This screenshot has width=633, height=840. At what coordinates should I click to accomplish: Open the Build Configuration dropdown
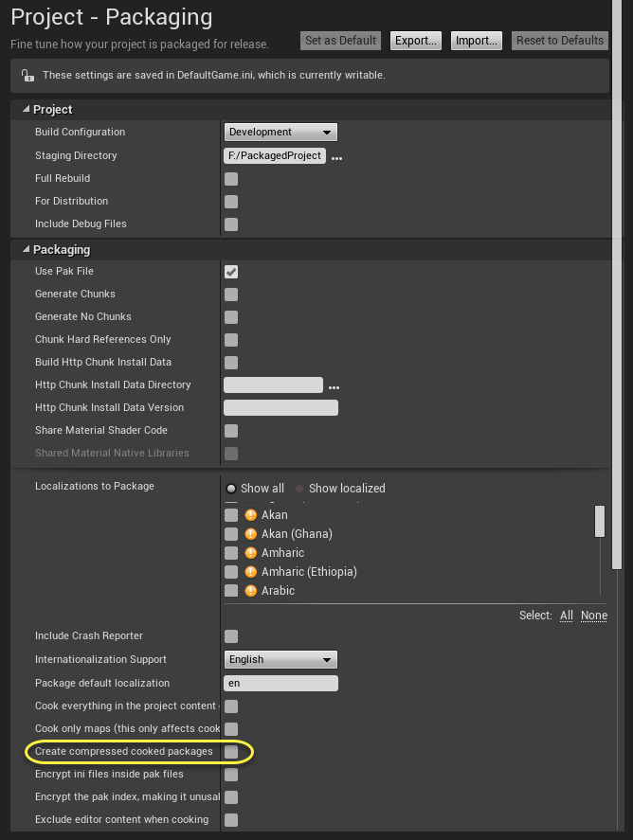(280, 132)
